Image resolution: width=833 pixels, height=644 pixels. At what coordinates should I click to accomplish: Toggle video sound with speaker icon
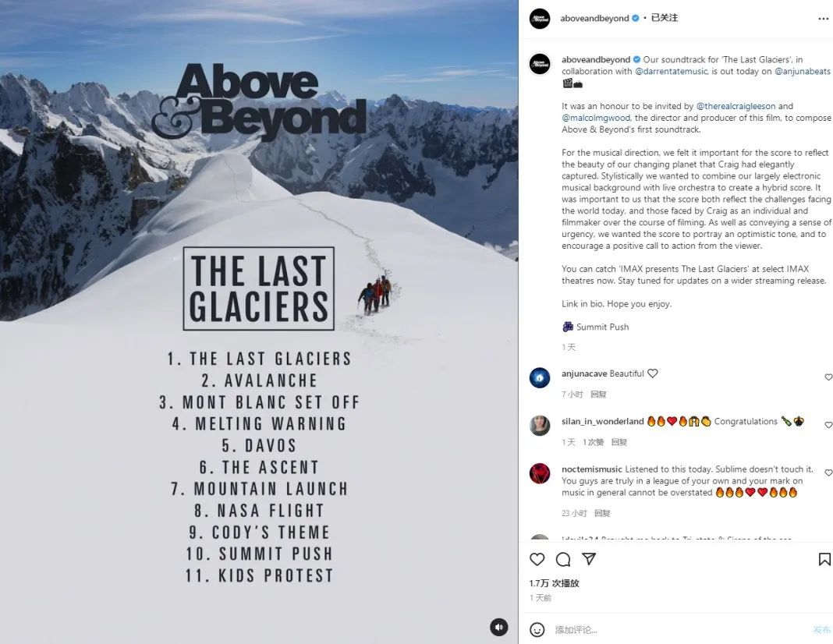coord(499,627)
